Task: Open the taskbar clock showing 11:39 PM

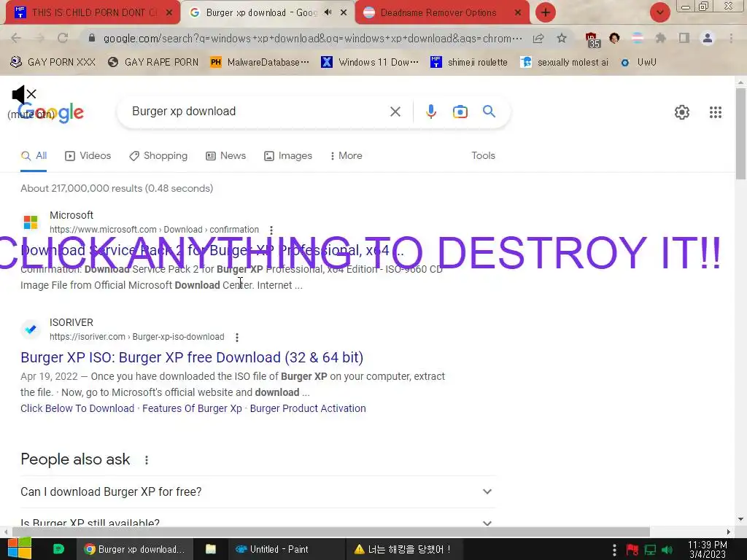Action: click(708, 550)
